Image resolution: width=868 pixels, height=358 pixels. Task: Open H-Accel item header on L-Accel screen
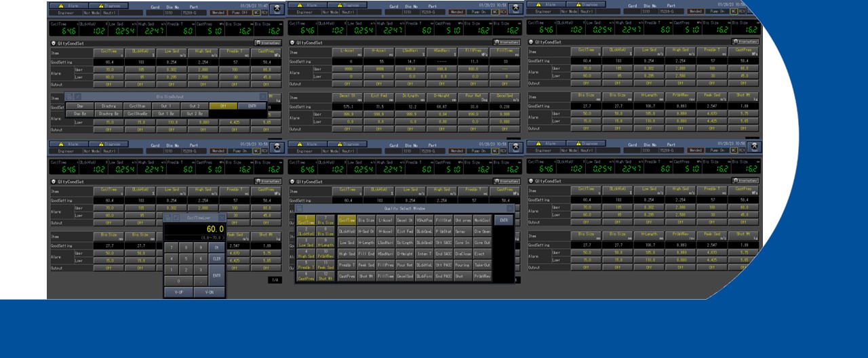tap(379, 52)
